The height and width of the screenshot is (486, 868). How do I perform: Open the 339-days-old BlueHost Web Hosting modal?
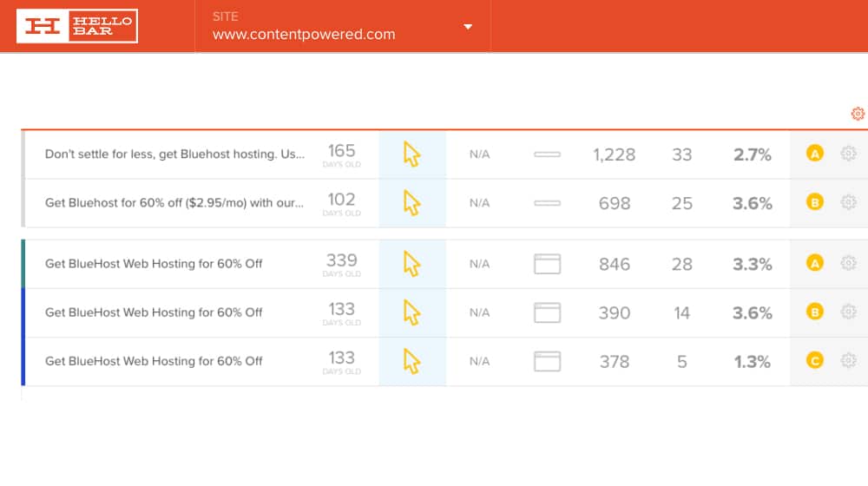pos(154,264)
